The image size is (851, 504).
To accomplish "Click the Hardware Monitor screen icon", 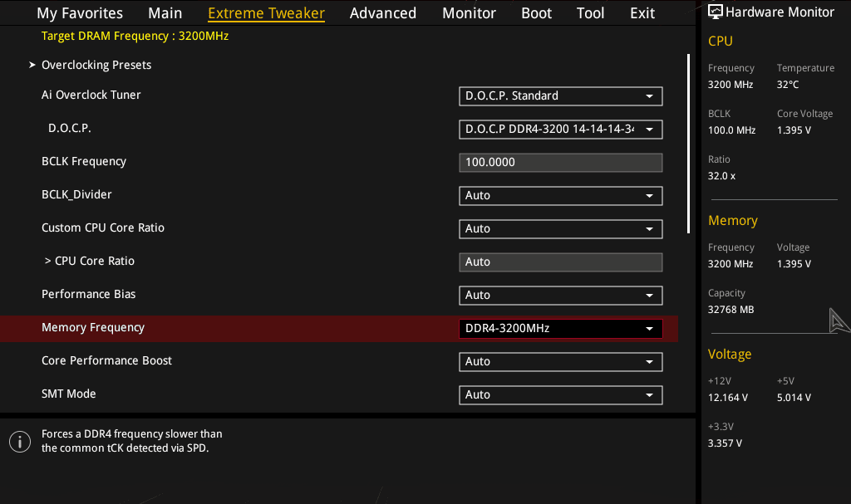I will [716, 12].
